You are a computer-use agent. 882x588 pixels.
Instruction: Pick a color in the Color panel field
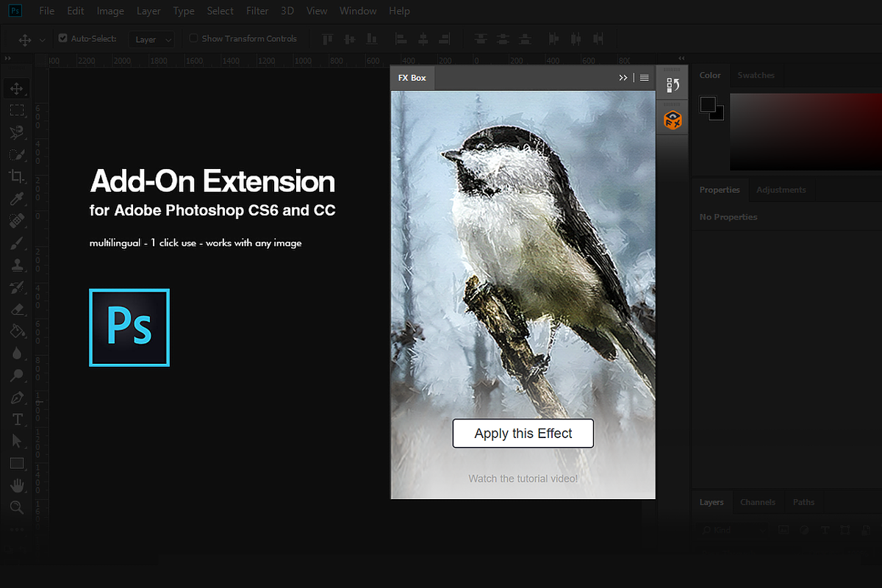(x=806, y=132)
